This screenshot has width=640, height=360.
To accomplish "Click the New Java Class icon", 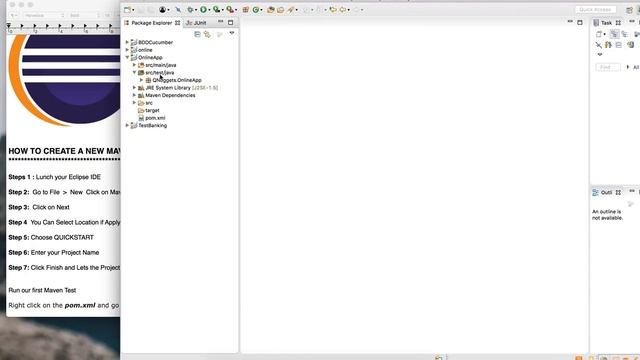I will point(256,9).
